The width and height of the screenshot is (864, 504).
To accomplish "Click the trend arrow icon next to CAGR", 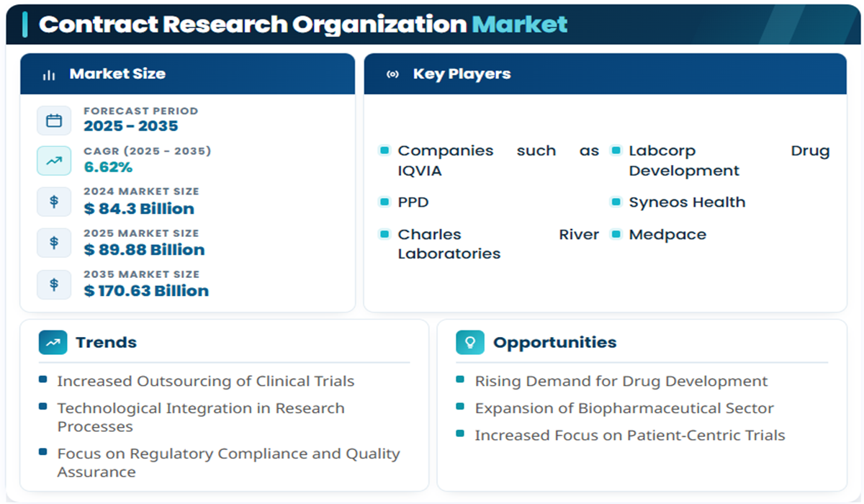I will point(54,161).
